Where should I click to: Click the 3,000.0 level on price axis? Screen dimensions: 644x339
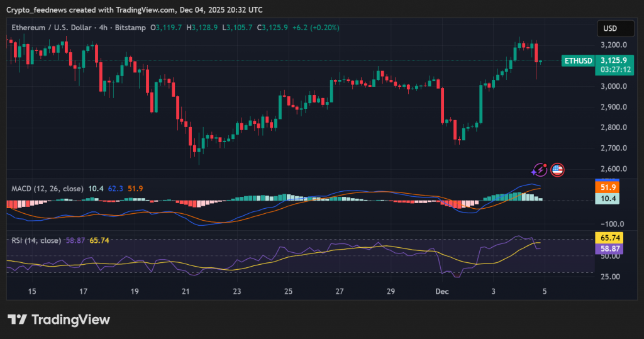coord(613,86)
